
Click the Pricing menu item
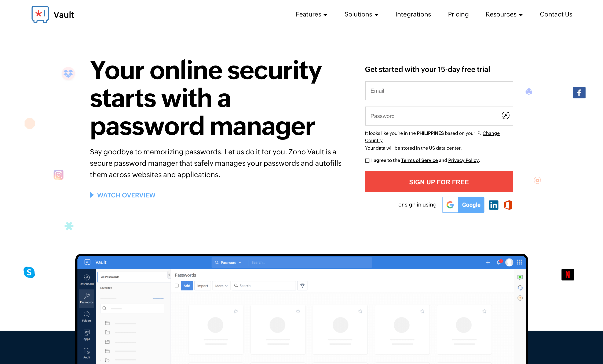458,14
